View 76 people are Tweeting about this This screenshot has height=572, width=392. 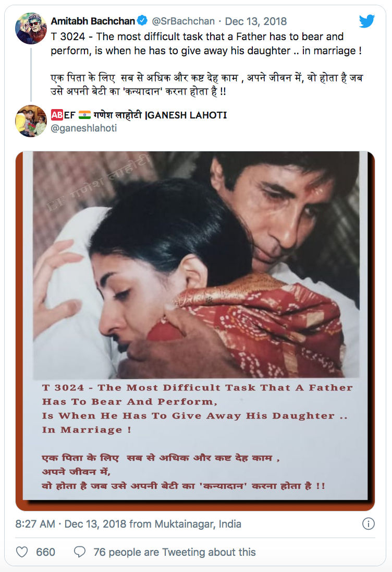(x=175, y=552)
